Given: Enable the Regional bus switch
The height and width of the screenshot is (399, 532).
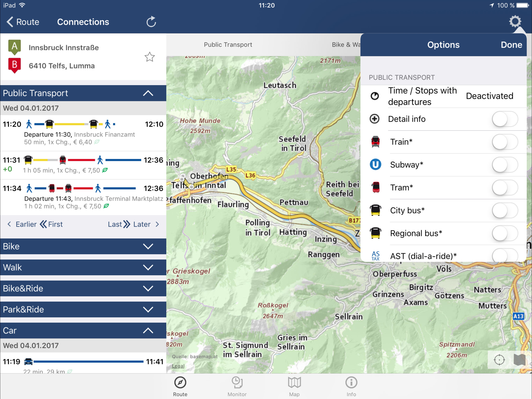Looking at the screenshot, I should 505,233.
